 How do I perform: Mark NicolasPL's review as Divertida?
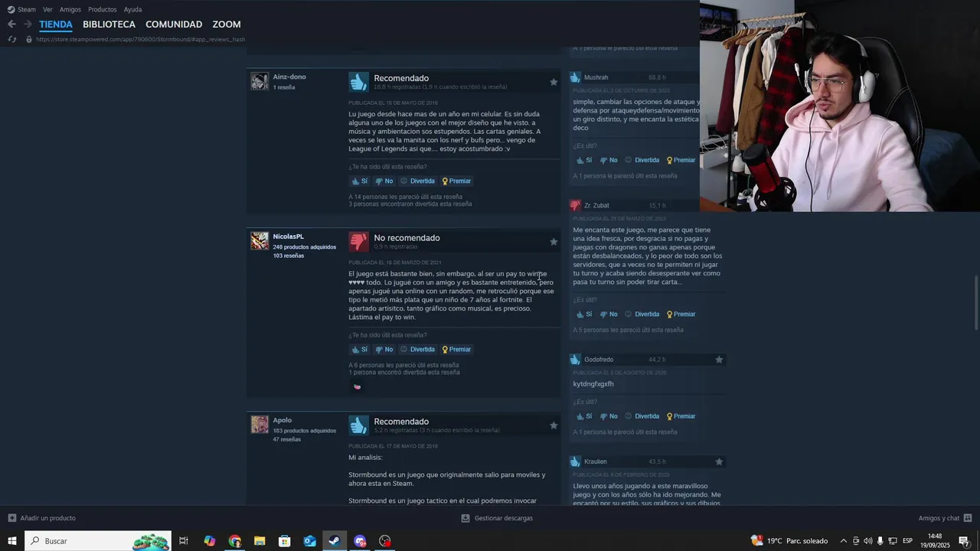[x=417, y=350]
